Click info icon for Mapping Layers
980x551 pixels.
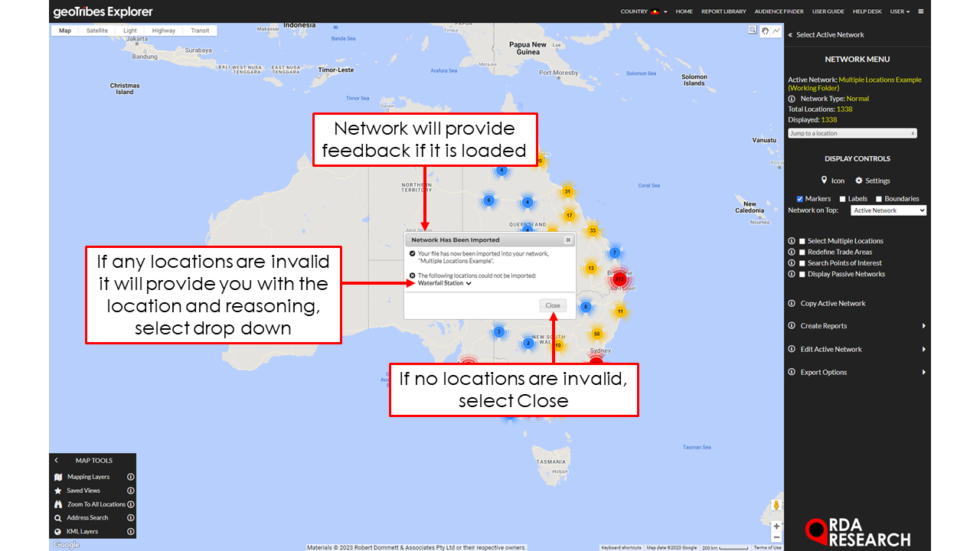point(130,477)
